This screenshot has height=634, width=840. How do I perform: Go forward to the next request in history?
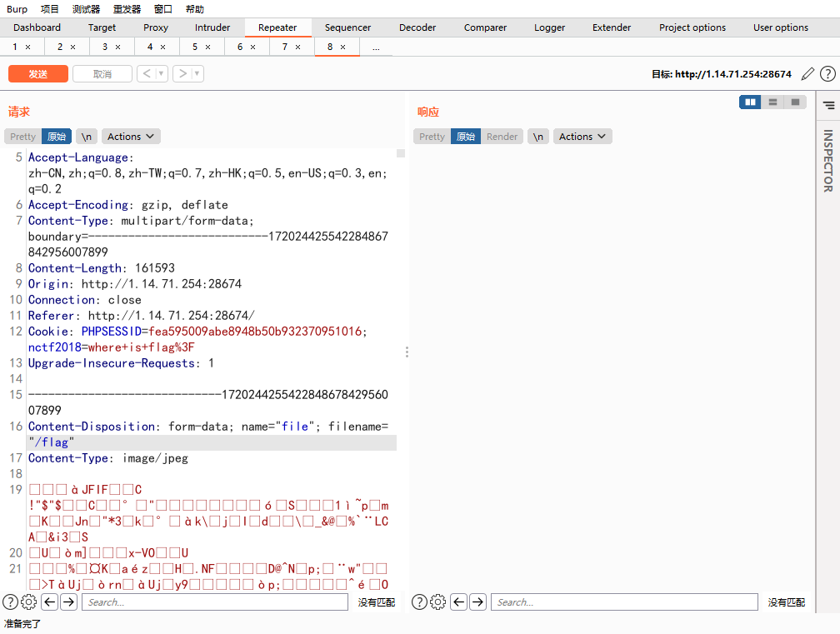(182, 73)
